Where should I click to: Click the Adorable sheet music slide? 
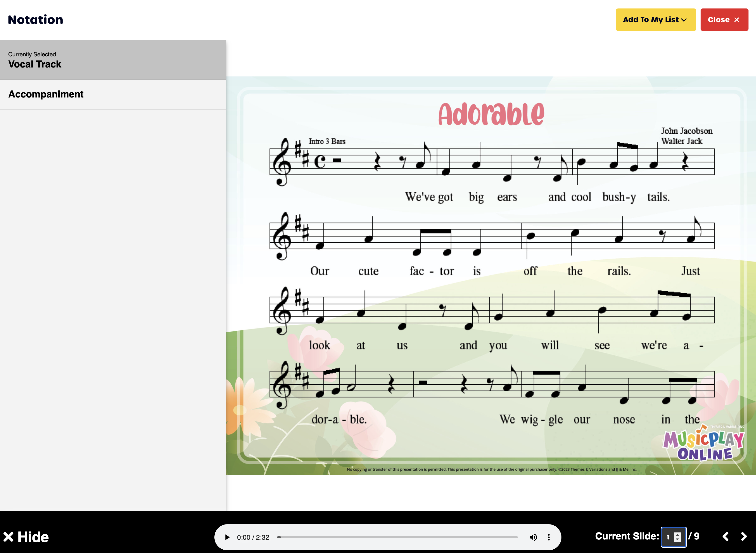pos(491,275)
